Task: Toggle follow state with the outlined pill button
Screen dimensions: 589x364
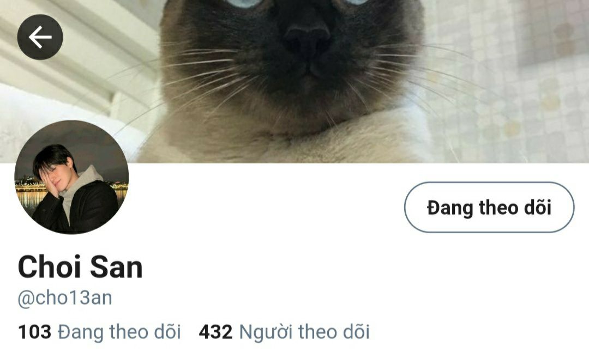Action: click(489, 207)
